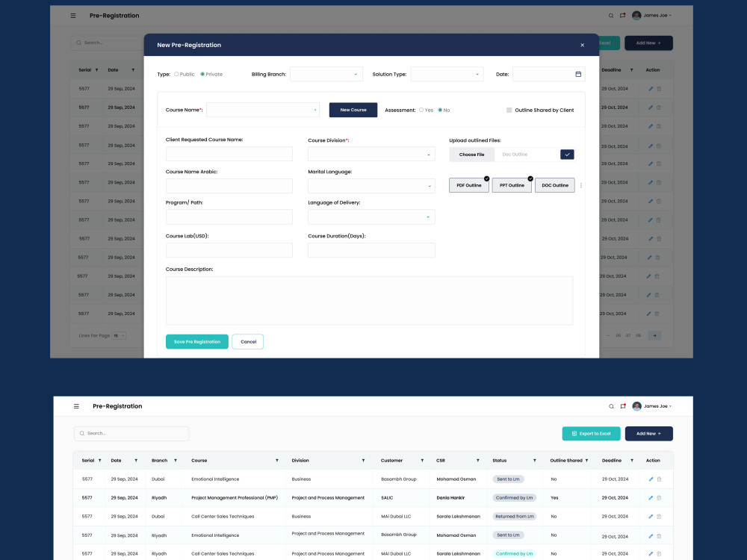The height and width of the screenshot is (560, 747).
Task: Edit the Dubai Emotional Intelligence row
Action: coord(651,479)
